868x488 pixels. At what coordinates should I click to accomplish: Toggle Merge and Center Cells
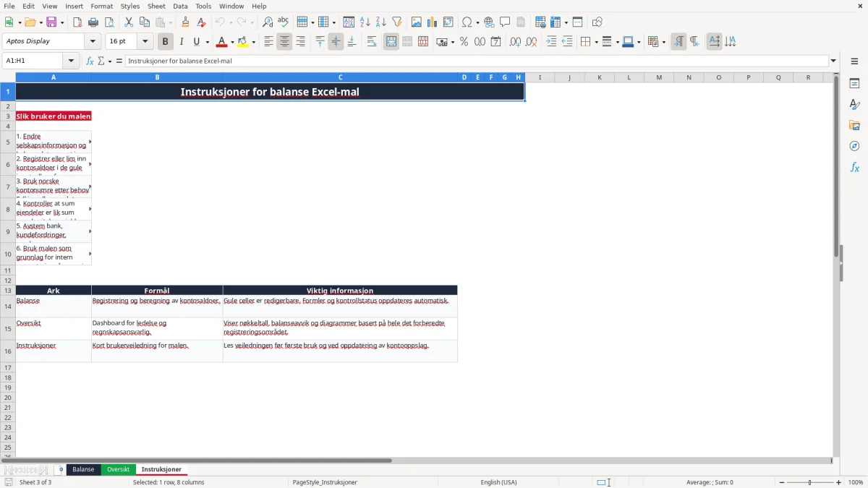(391, 42)
